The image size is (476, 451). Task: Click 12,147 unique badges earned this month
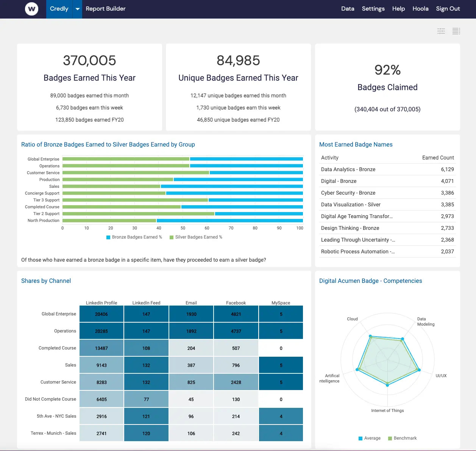(238, 95)
